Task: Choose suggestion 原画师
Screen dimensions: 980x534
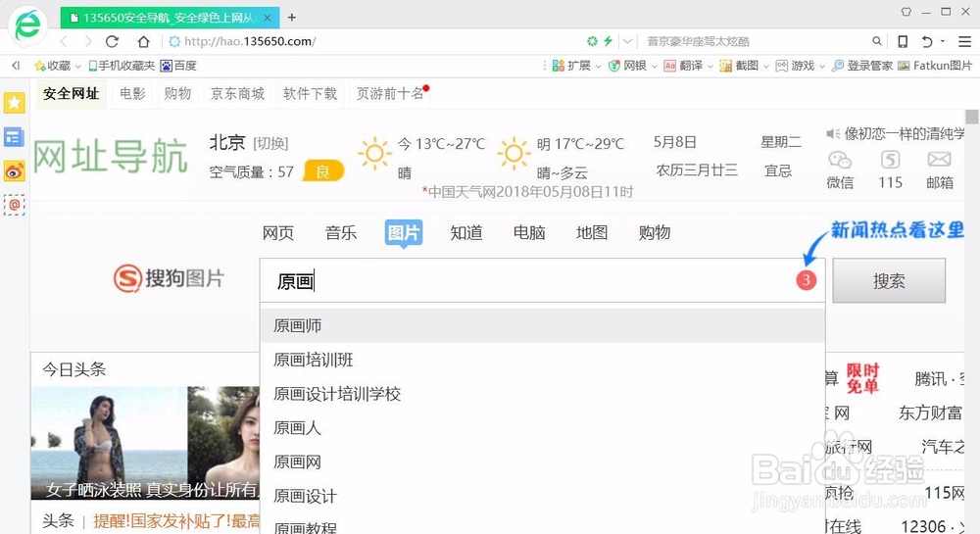Action: point(543,325)
